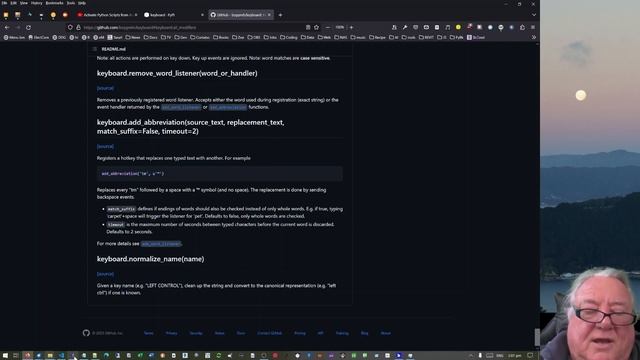This screenshot has width=640, height=360.
Task: Open the Windows notification center
Action: click(x=530, y=356)
